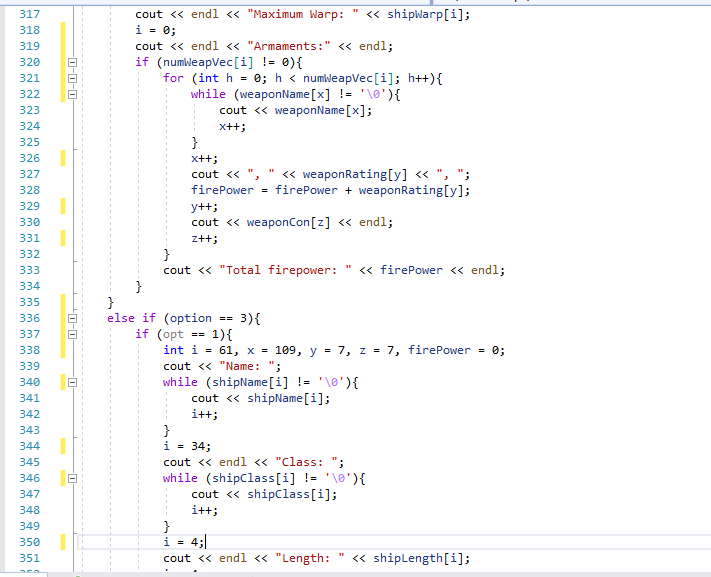Collapse the while (shipClass[i]) loop
711x577 pixels.
72,479
